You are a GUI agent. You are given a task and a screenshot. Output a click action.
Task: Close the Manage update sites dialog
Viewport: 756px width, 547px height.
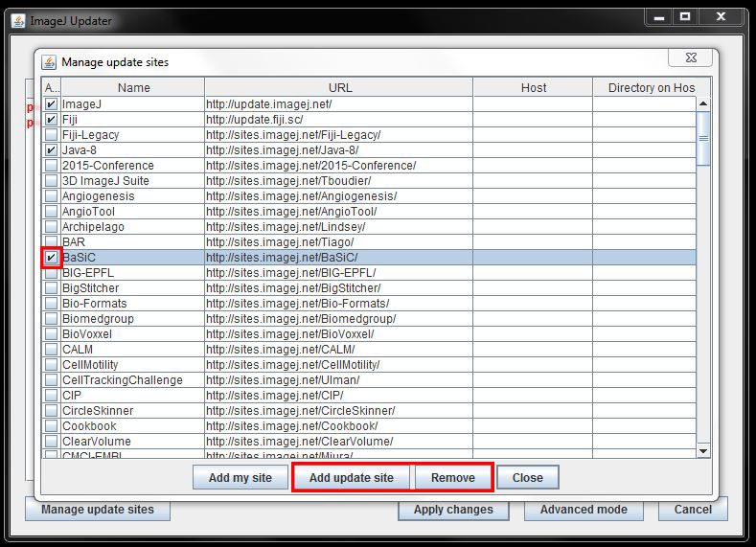691,57
